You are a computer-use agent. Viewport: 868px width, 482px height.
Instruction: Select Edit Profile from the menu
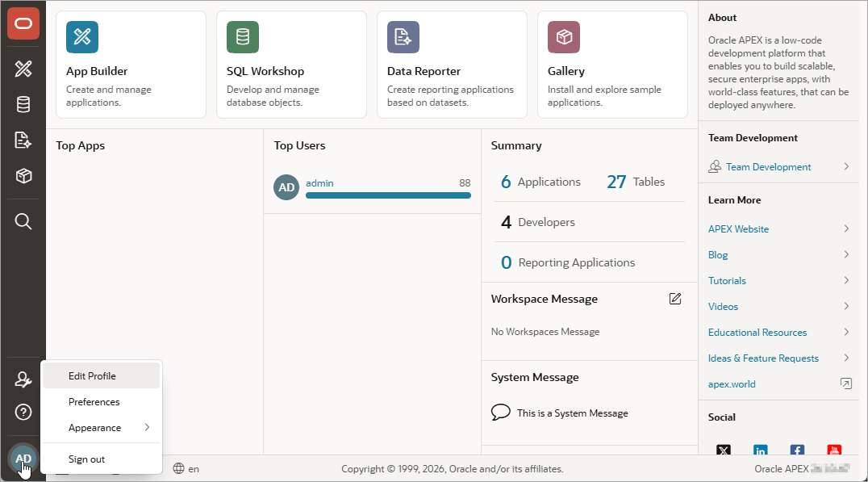102,375
